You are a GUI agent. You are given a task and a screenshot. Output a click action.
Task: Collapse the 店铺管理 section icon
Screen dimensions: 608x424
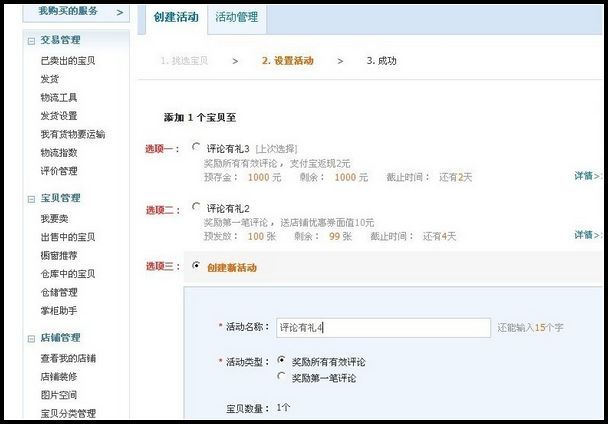pyautogui.click(x=31, y=338)
